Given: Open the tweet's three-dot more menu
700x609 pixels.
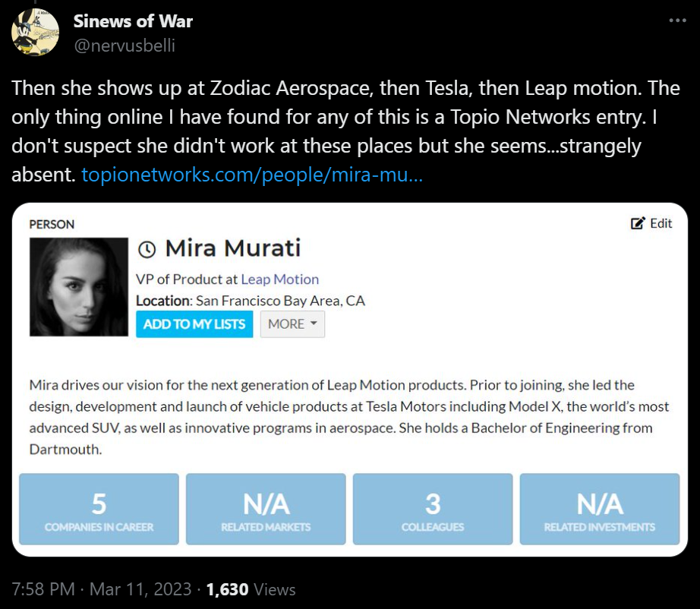Looking at the screenshot, I should coord(676,21).
